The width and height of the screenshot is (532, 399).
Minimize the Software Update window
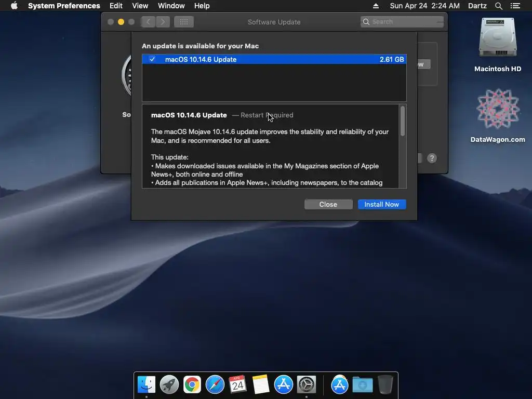pyautogui.click(x=121, y=22)
